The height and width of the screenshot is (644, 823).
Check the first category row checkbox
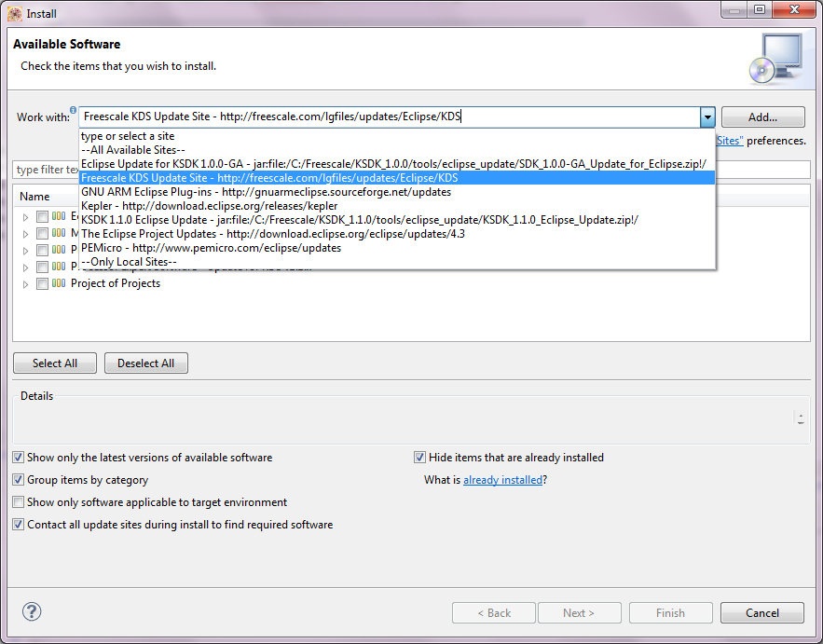click(43, 216)
